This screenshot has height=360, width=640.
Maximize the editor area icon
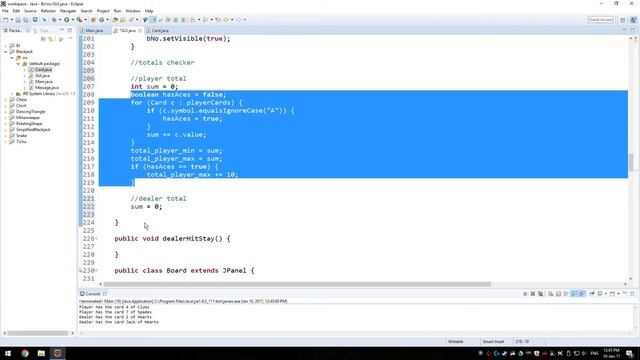tap(633, 30)
